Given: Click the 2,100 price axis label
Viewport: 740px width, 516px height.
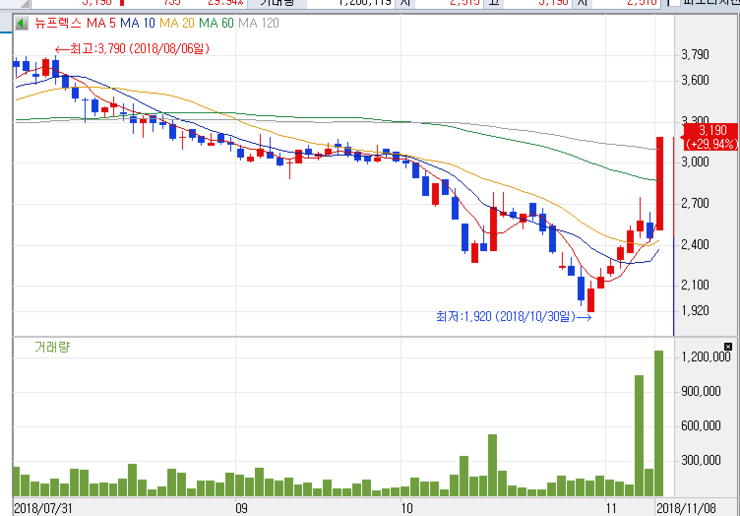Looking at the screenshot, I should click(695, 285).
